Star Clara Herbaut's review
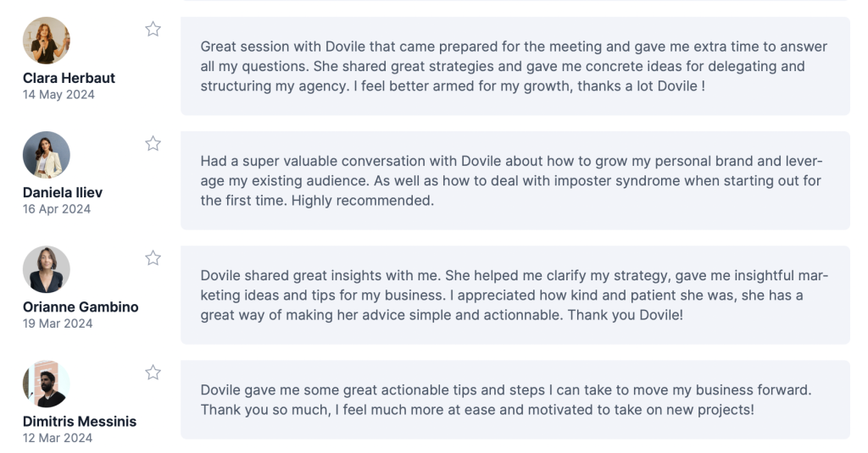This screenshot has height=453, width=868. click(x=153, y=30)
